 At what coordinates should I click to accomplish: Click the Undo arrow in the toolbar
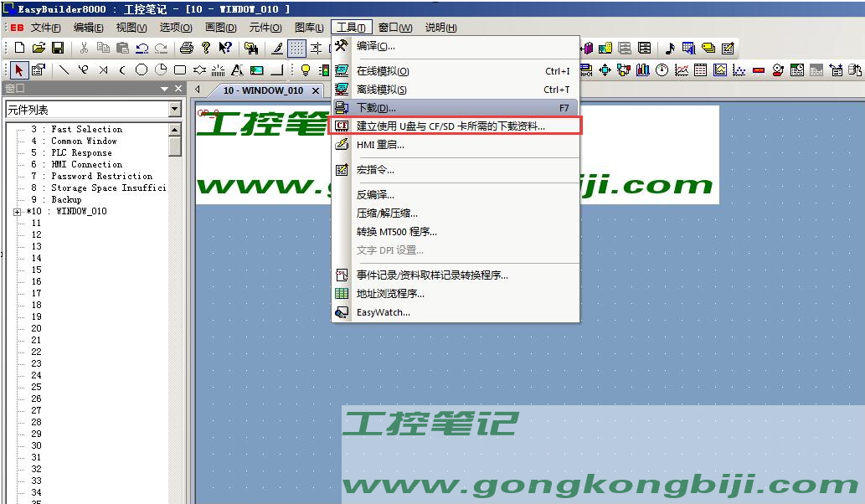[142, 48]
